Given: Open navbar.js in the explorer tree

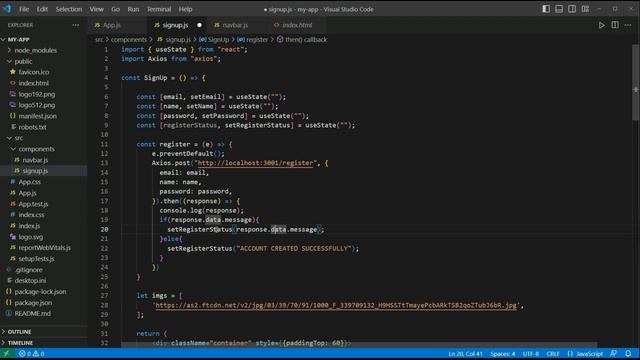Looking at the screenshot, I should [35, 160].
